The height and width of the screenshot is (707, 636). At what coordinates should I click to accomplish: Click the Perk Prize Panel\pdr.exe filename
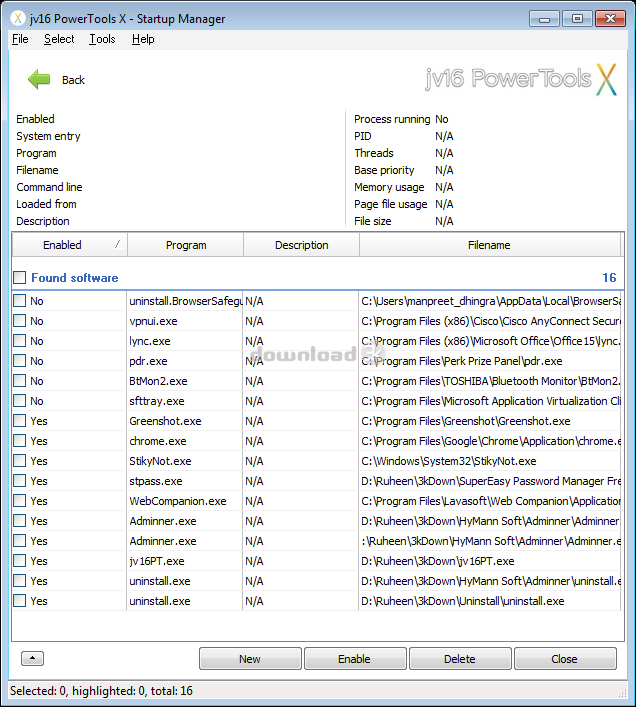(x=462, y=361)
